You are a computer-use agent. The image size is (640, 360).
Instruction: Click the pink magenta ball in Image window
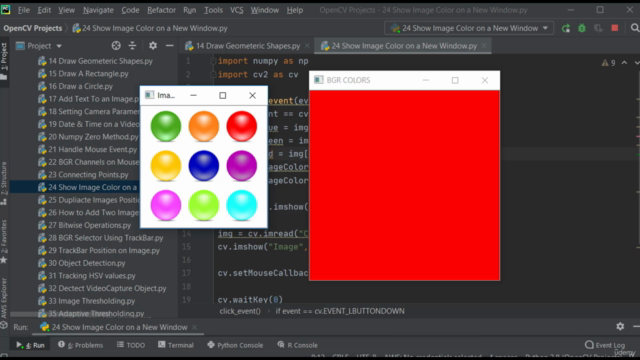(166, 205)
